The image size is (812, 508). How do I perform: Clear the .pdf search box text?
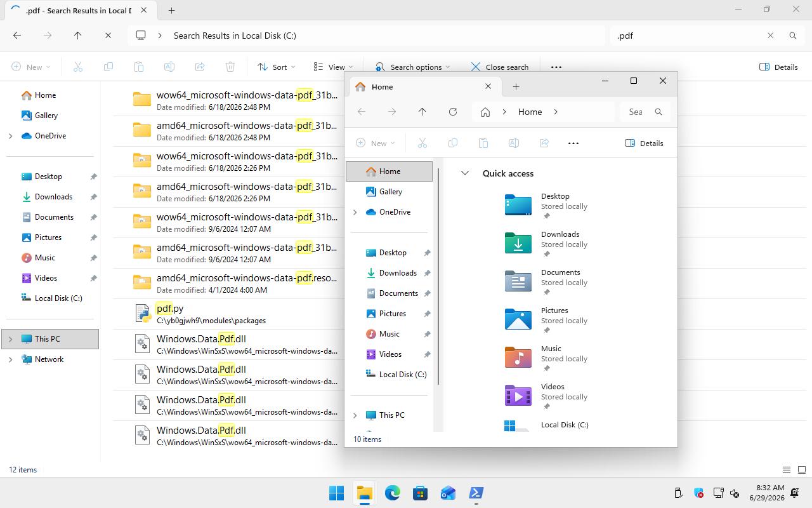point(770,36)
